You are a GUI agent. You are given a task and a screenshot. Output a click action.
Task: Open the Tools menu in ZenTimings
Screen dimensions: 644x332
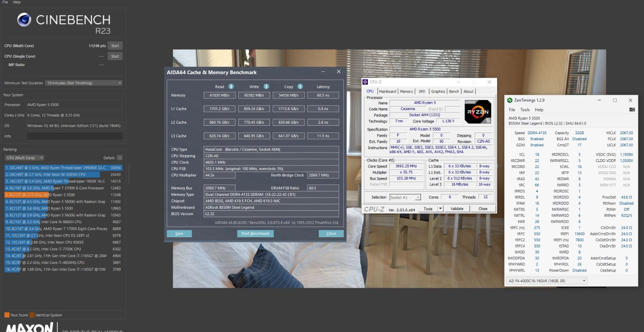pyautogui.click(x=525, y=110)
